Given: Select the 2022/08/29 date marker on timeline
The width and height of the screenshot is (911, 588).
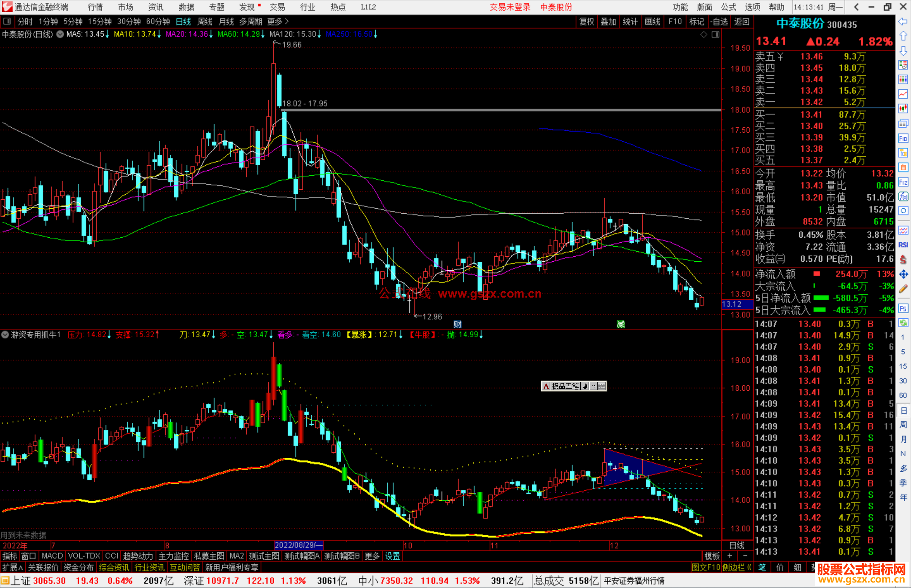Looking at the screenshot, I should [298, 545].
